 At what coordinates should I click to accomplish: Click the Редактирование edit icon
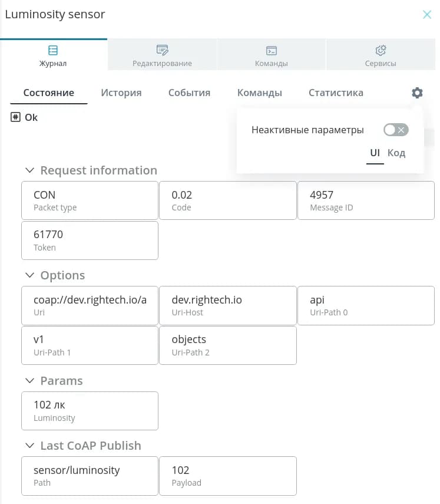162,50
